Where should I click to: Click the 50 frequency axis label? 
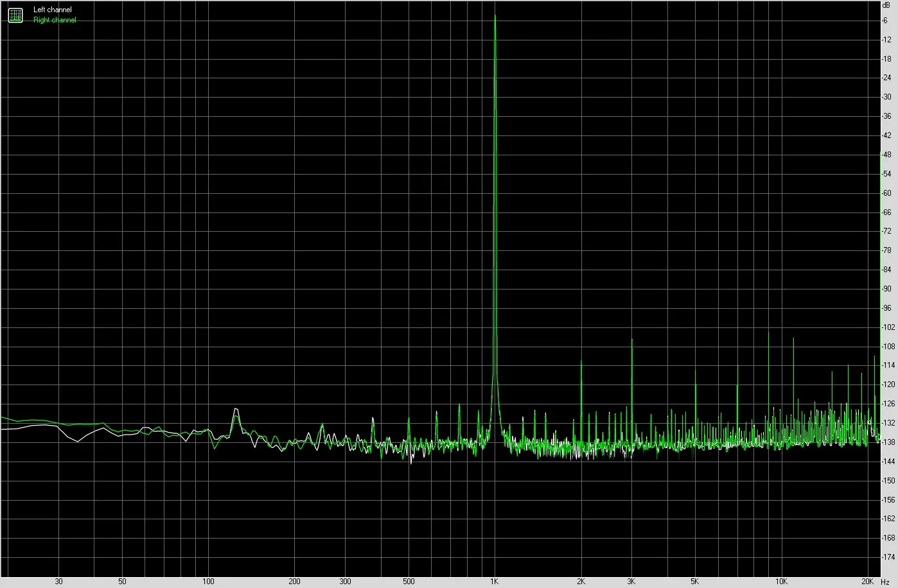pyautogui.click(x=122, y=582)
